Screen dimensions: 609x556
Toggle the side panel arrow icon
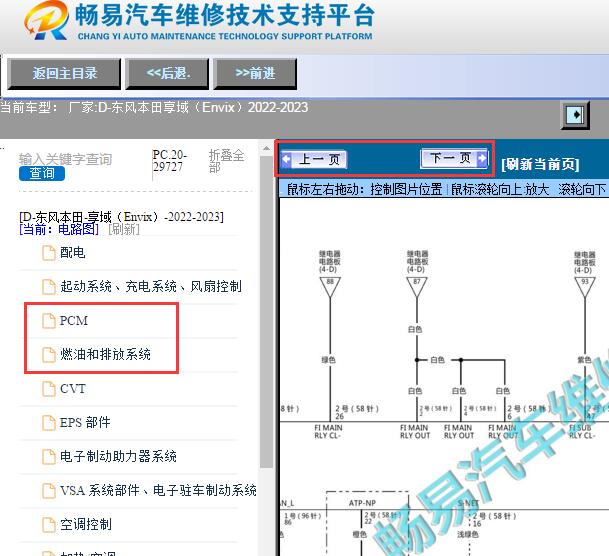(x=575, y=115)
